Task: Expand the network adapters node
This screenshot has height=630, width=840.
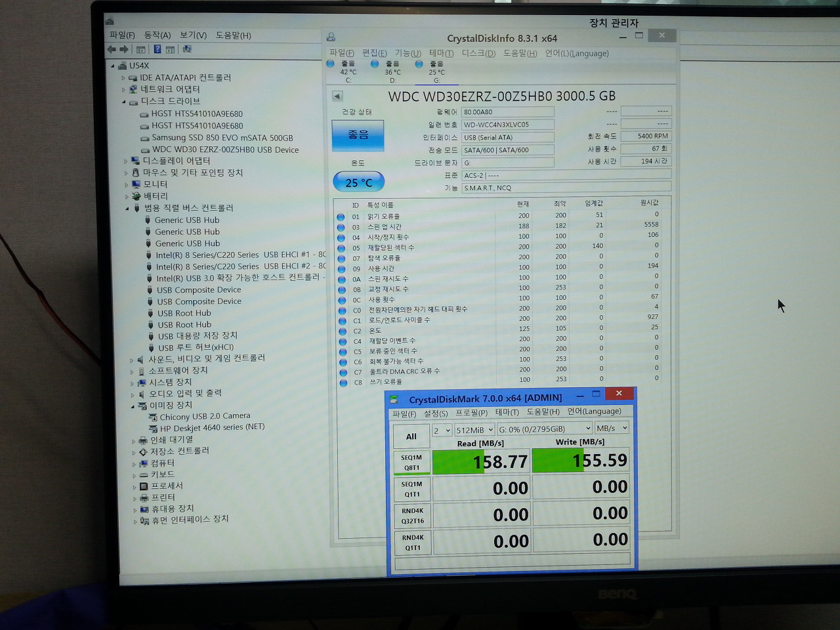Action: coord(123,90)
